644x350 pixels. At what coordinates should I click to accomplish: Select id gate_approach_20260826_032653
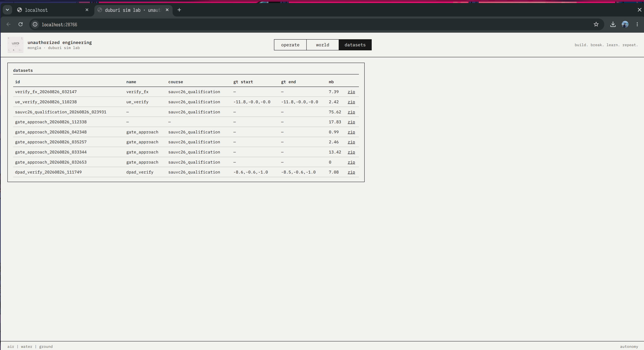pyautogui.click(x=51, y=162)
